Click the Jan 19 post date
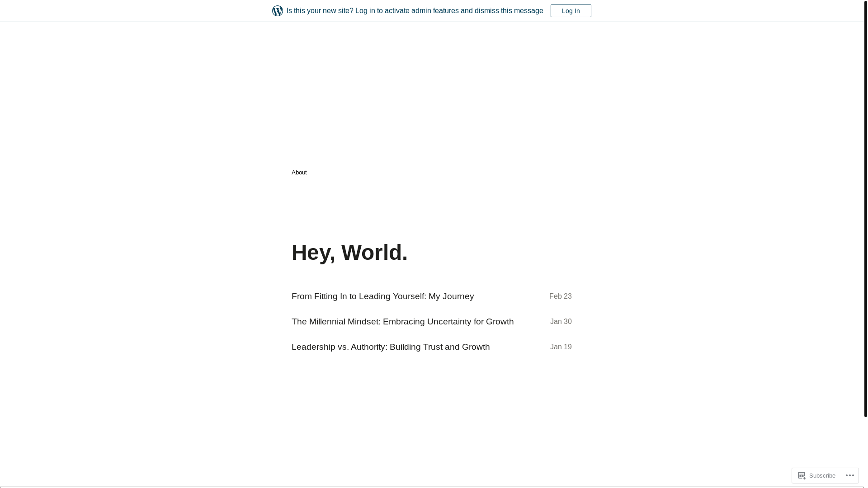Image resolution: width=868 pixels, height=488 pixels. [x=561, y=347]
